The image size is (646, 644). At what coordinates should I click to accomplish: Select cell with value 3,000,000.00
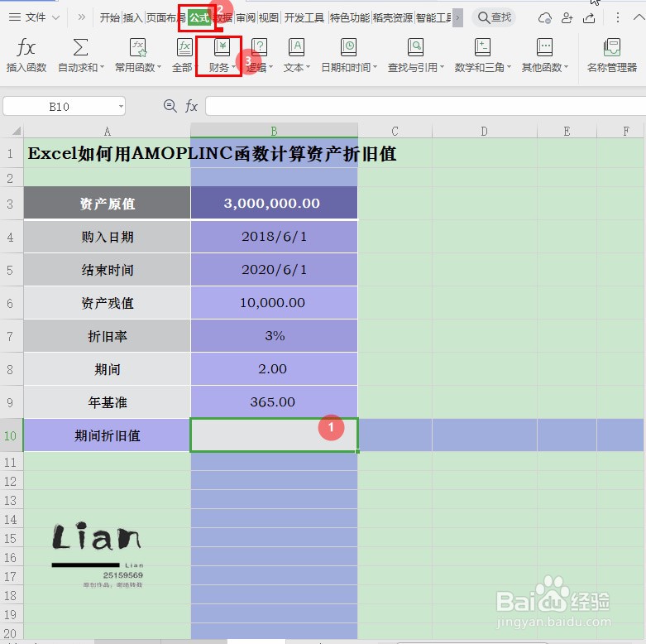pyautogui.click(x=274, y=203)
